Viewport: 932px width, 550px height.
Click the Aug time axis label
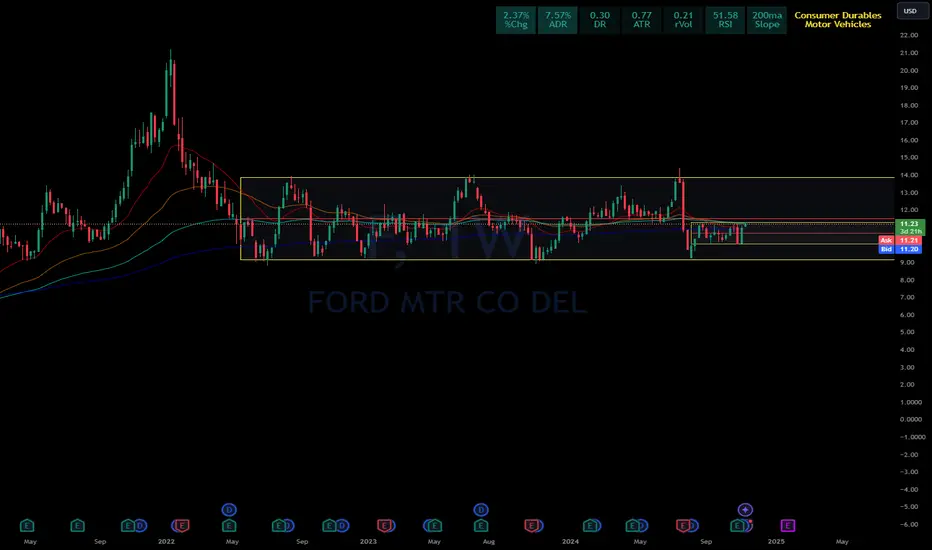coord(489,542)
